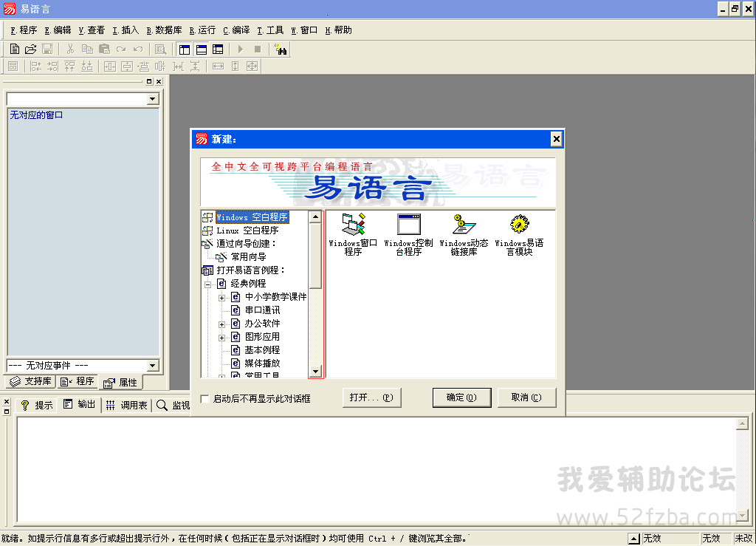Open the B.数据库 menu
The height and width of the screenshot is (546, 756).
[x=165, y=30]
